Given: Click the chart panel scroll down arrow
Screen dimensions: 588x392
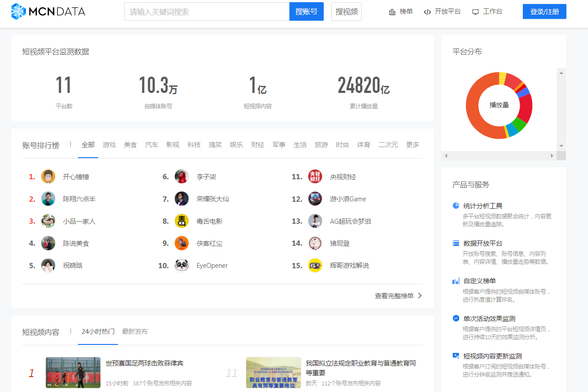Looking at the screenshot, I should pyautogui.click(x=561, y=146).
